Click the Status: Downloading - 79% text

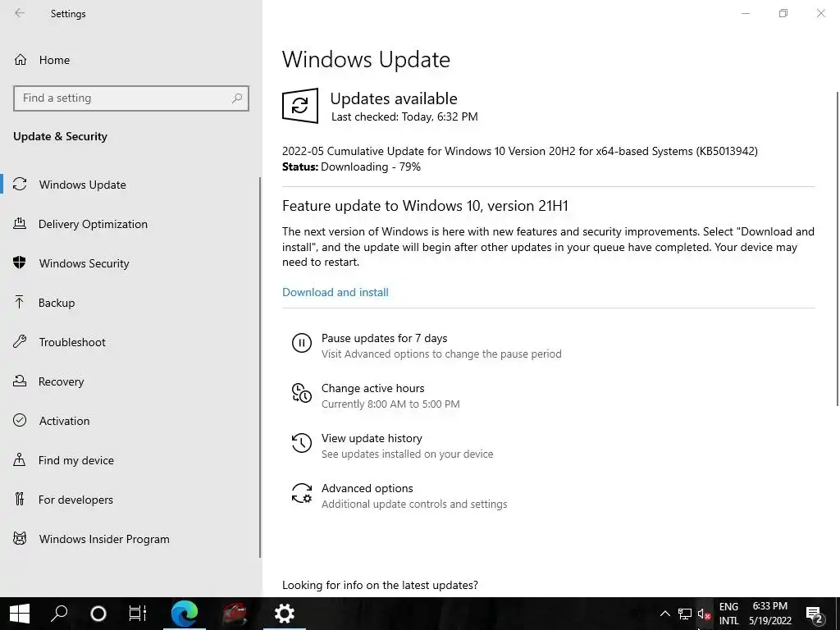pyautogui.click(x=351, y=167)
